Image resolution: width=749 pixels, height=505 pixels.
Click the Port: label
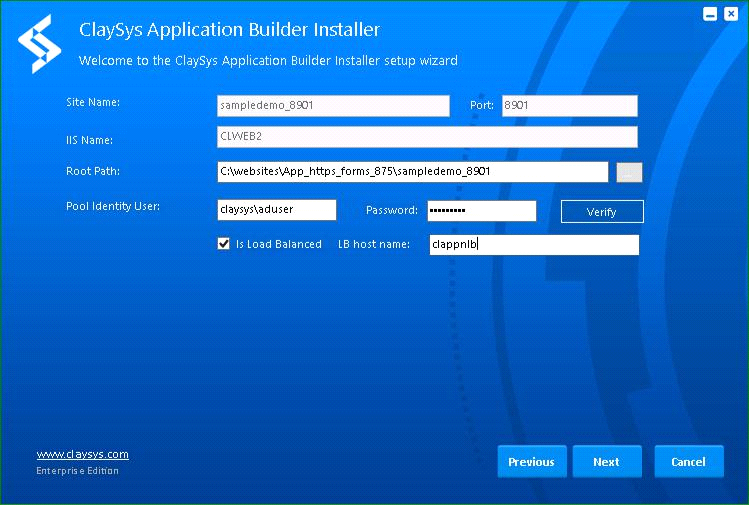click(482, 105)
